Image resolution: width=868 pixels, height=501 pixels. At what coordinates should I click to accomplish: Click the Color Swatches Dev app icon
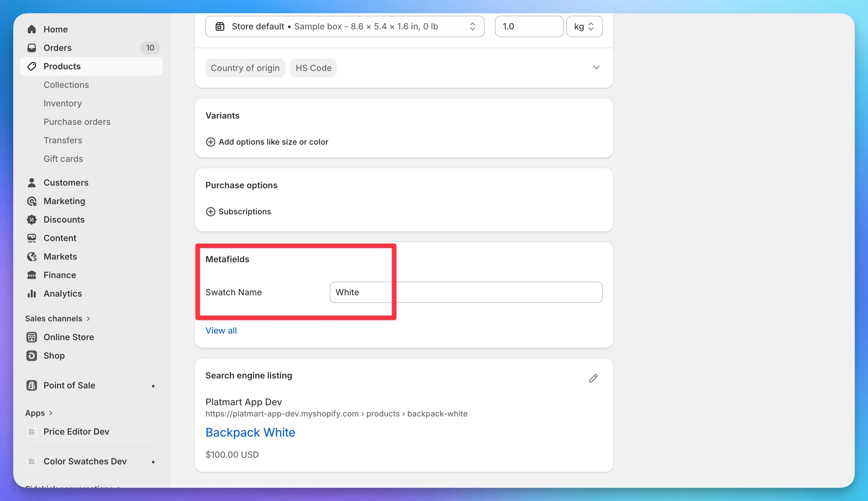coord(32,461)
